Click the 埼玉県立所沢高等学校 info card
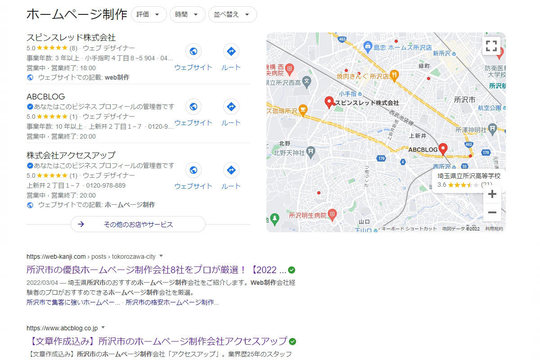The width and height of the screenshot is (540, 360). click(468, 180)
